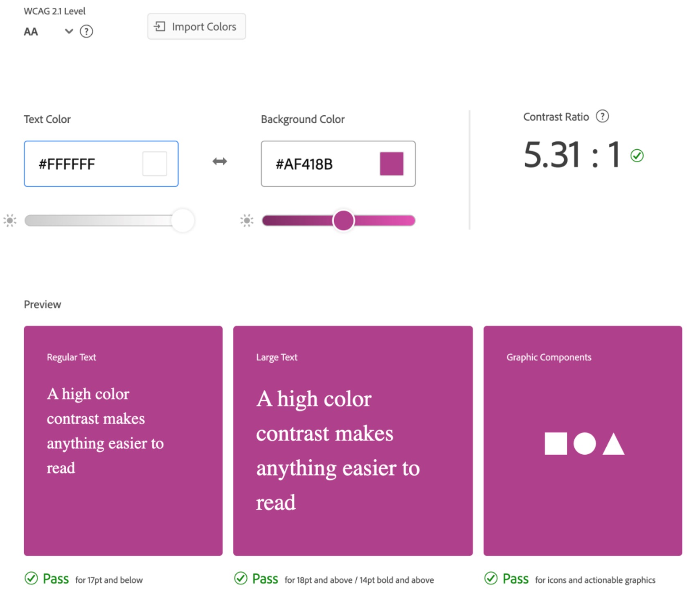Click the Text Color brightness slider handle
The height and width of the screenshot is (611, 700).
click(x=182, y=220)
